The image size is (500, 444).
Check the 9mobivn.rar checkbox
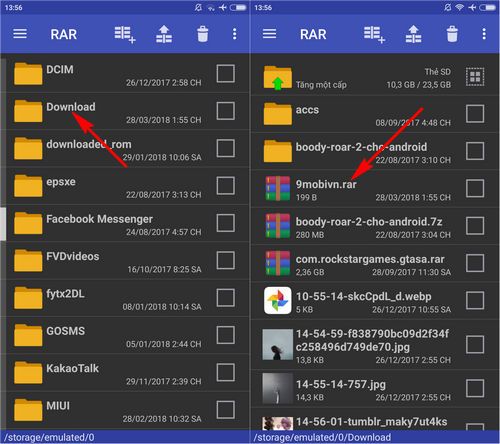click(x=475, y=188)
